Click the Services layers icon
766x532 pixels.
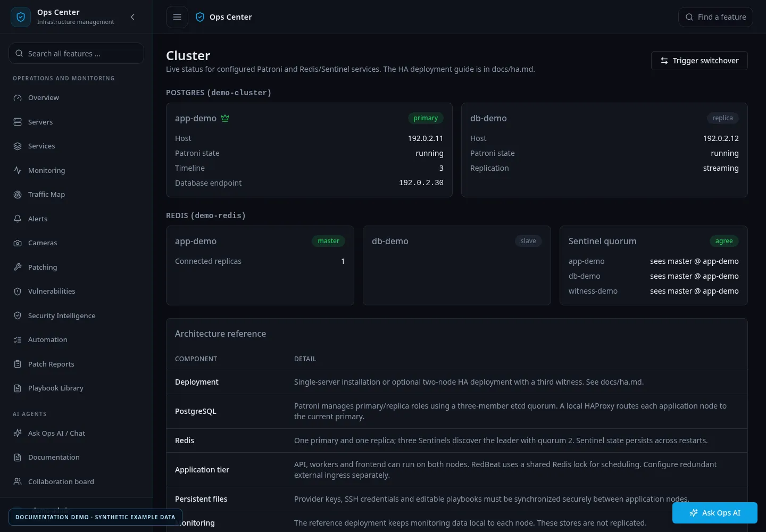pyautogui.click(x=18, y=146)
